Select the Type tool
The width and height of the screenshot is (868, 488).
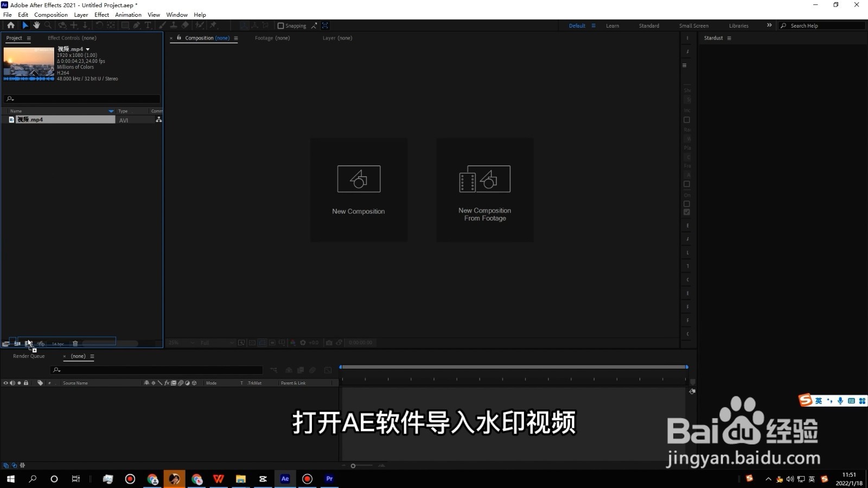(x=148, y=25)
